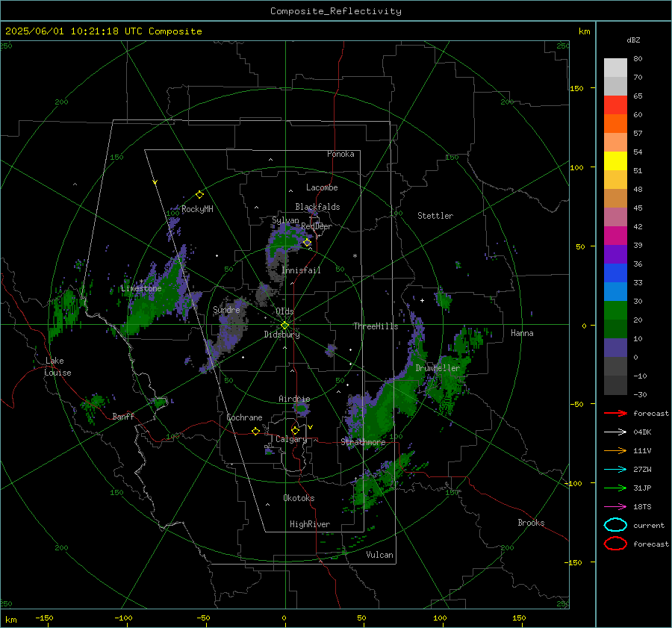Viewport: 672px width, 628px height.
Task: Select the magenta 42 dBZ swatch
Action: [x=615, y=235]
